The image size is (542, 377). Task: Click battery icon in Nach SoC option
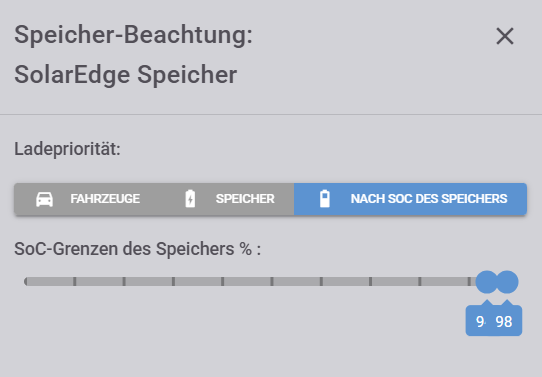click(x=325, y=199)
